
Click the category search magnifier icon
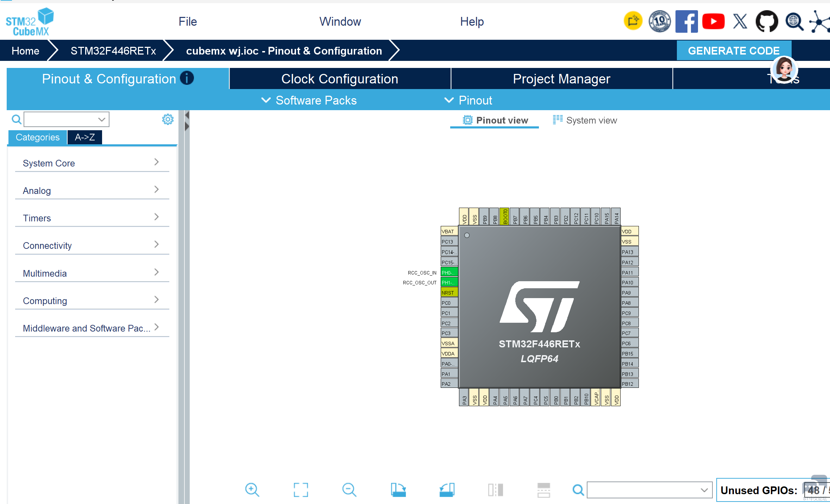17,120
